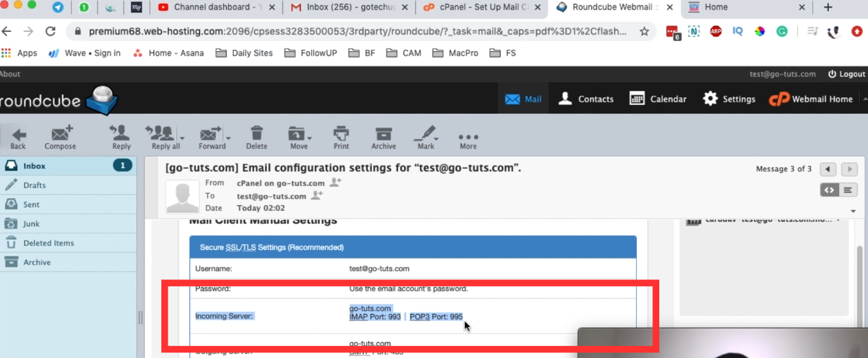This screenshot has width=868, height=358.
Task: Switch to Contacts section
Action: (586, 99)
